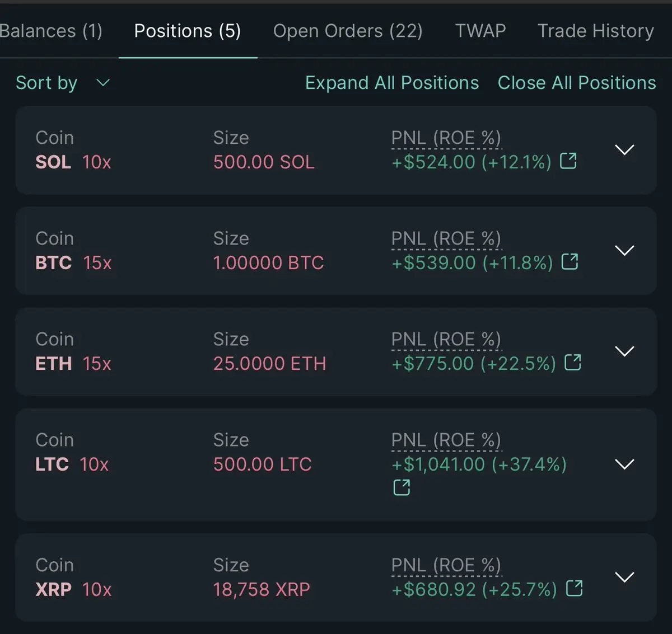Expand the XRP position row chevron
This screenshot has width=672, height=634.
click(x=624, y=577)
